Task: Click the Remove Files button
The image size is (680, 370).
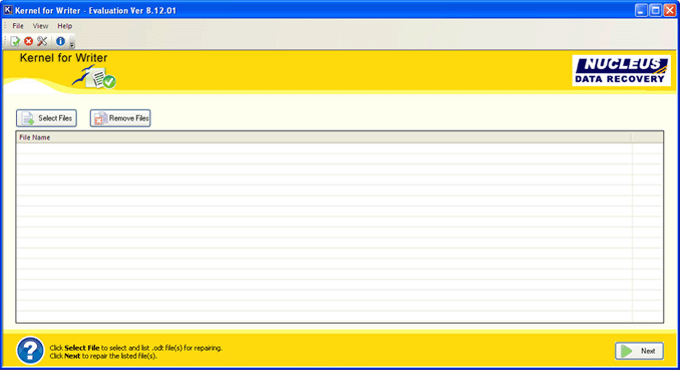Action: pos(120,118)
